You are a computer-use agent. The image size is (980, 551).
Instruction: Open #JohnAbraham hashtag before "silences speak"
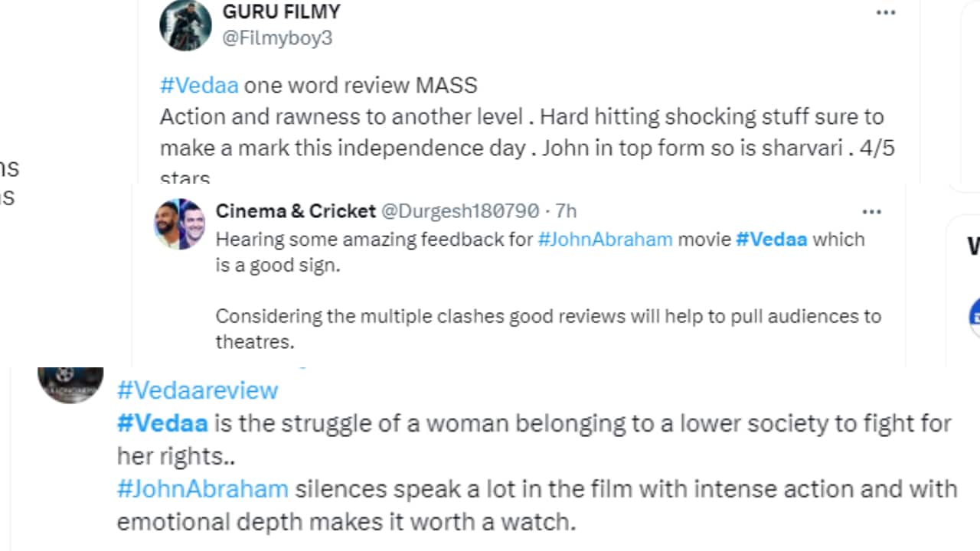click(x=202, y=488)
